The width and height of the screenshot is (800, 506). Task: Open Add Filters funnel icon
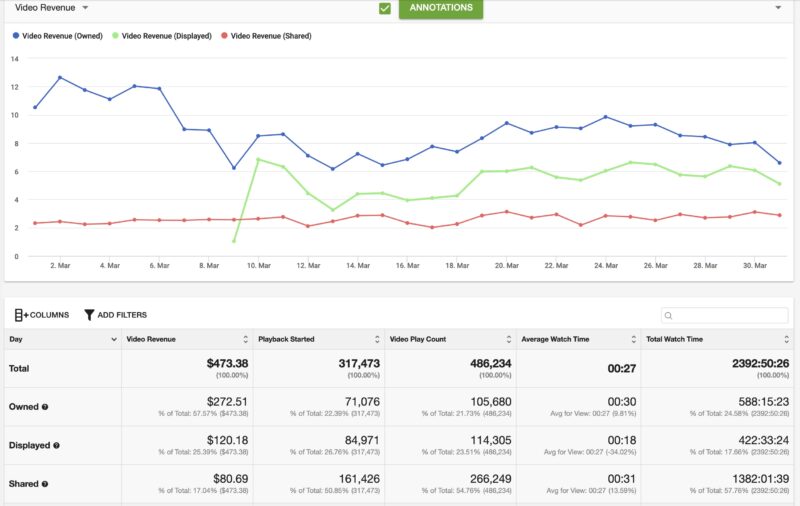tap(89, 315)
